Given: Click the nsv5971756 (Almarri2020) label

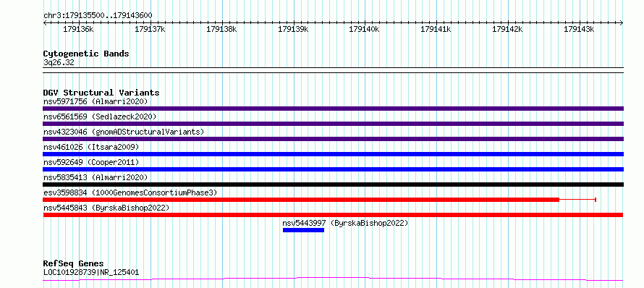Looking at the screenshot, I should [x=96, y=101].
